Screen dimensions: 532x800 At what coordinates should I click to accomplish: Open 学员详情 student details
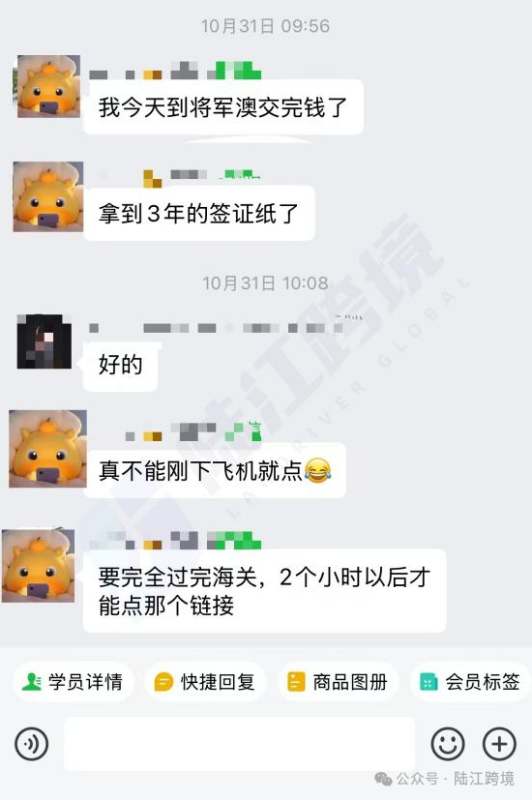tap(74, 682)
